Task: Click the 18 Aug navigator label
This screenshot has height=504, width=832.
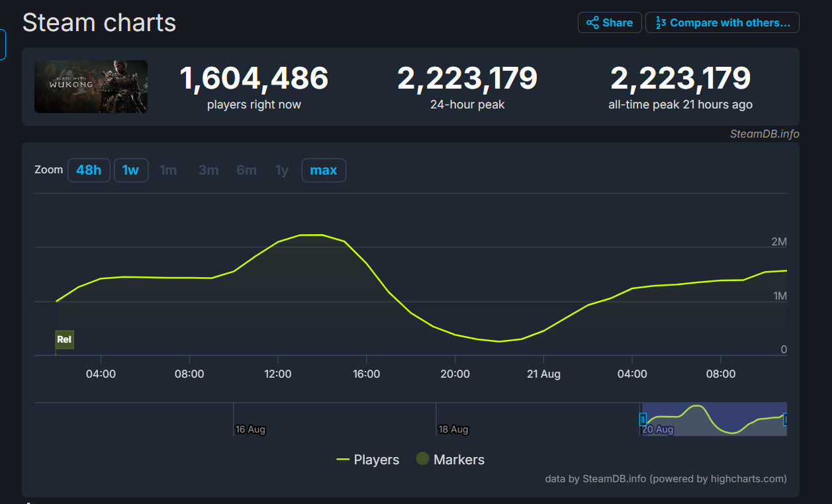Action: (x=453, y=429)
